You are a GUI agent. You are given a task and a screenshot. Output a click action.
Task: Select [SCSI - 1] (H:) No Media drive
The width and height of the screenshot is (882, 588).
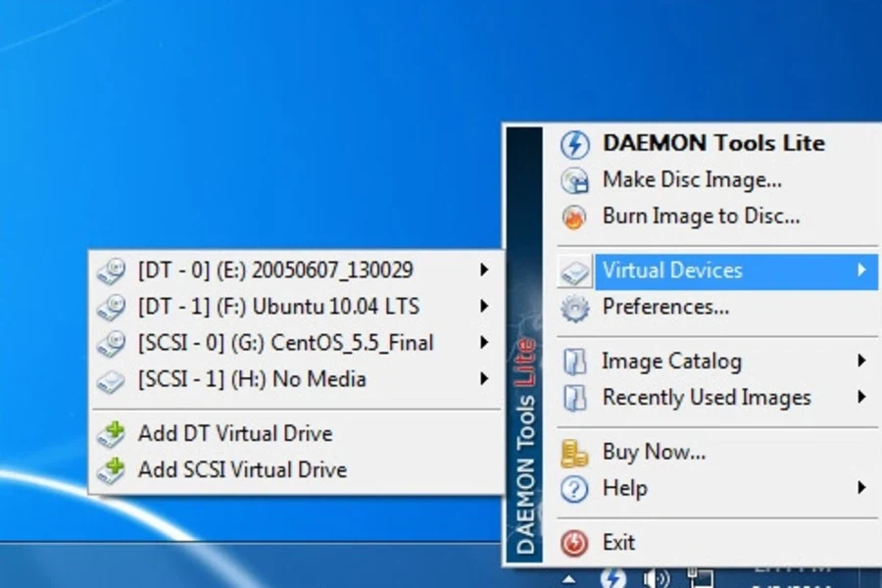[252, 379]
